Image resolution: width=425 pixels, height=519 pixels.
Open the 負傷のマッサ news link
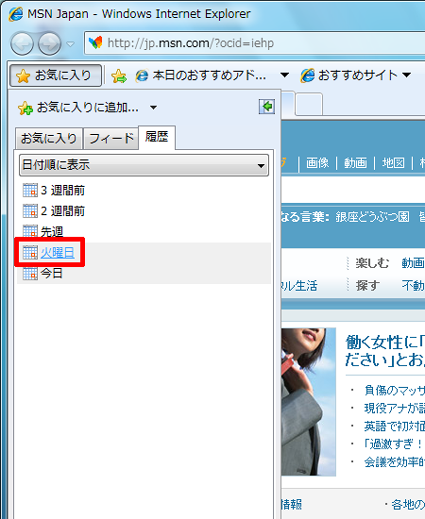click(x=395, y=390)
